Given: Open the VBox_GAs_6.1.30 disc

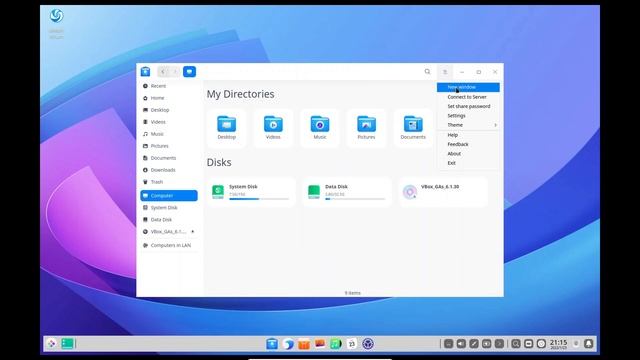Looking at the screenshot, I should [x=443, y=192].
